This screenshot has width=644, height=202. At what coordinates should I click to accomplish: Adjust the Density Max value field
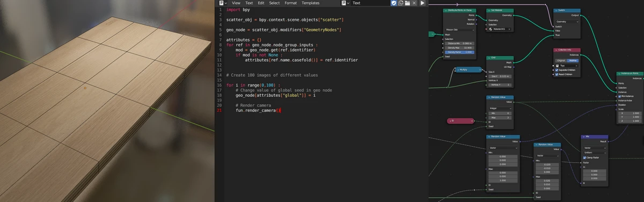pos(460,47)
